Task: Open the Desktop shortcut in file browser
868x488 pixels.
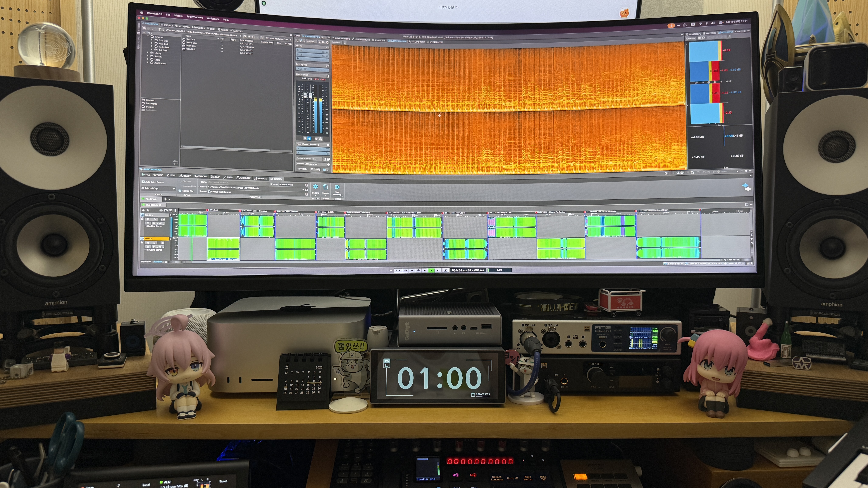Action: pos(148,107)
